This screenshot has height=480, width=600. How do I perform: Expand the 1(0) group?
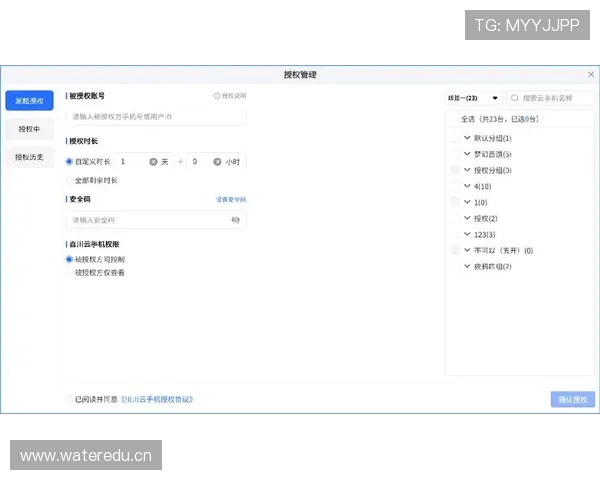click(x=467, y=202)
